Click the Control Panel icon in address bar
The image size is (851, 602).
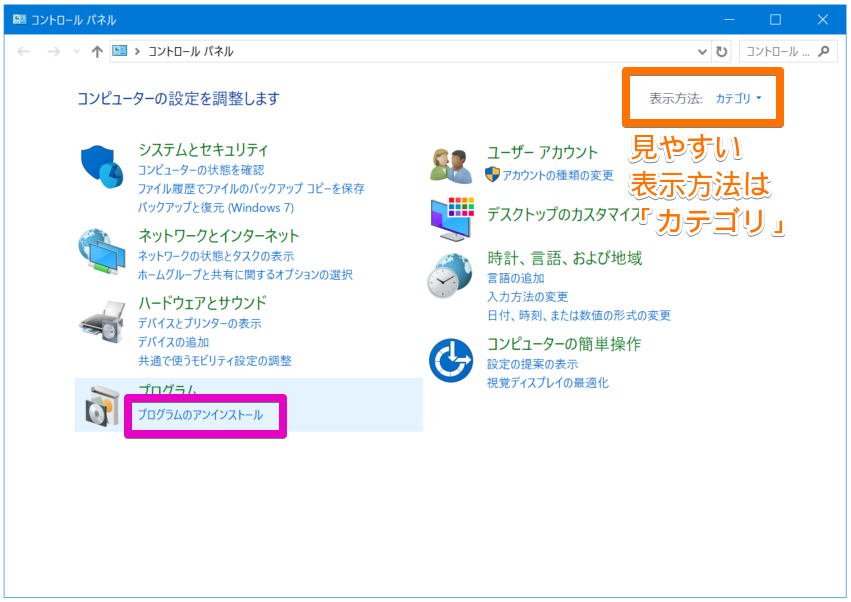pos(119,51)
